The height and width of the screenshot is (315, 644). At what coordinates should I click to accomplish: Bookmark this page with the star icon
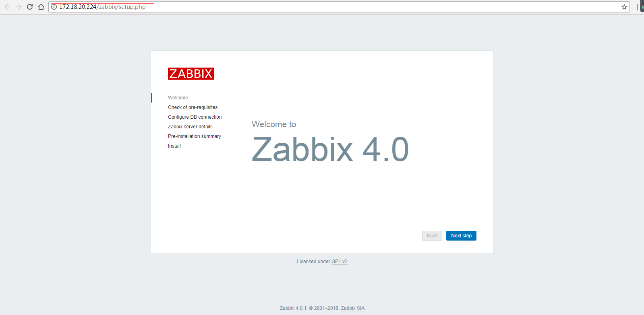coord(624,7)
